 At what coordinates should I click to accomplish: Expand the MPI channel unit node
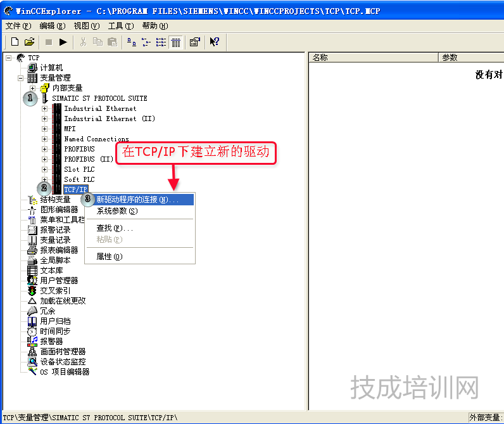[x=44, y=129]
